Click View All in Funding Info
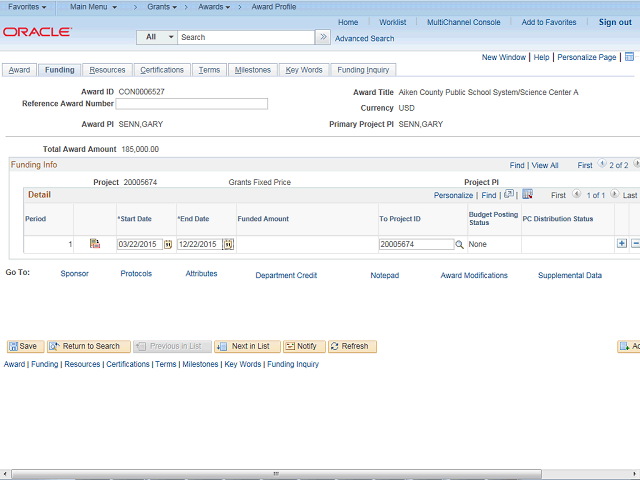Image resolution: width=640 pixels, height=480 pixels. pyautogui.click(x=544, y=165)
